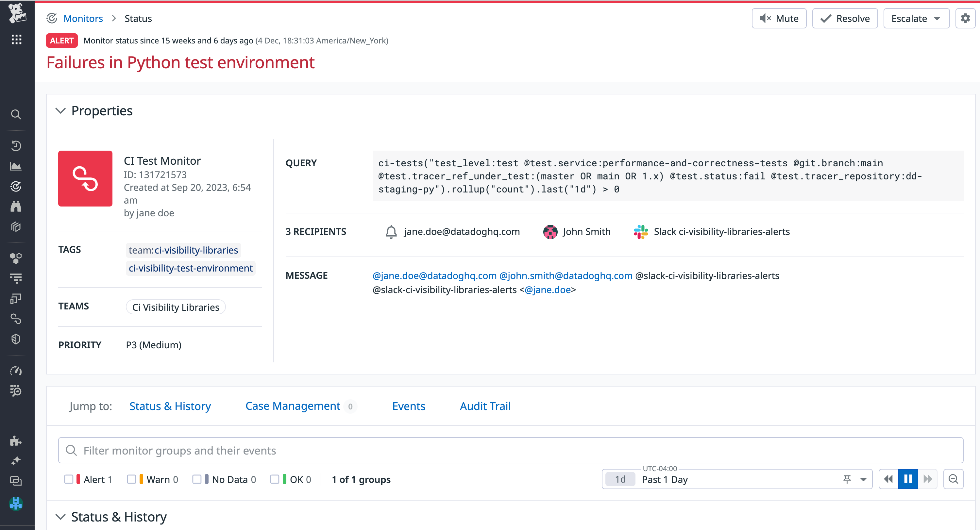
Task: Mute the CI Test Monitor
Action: [x=779, y=18]
